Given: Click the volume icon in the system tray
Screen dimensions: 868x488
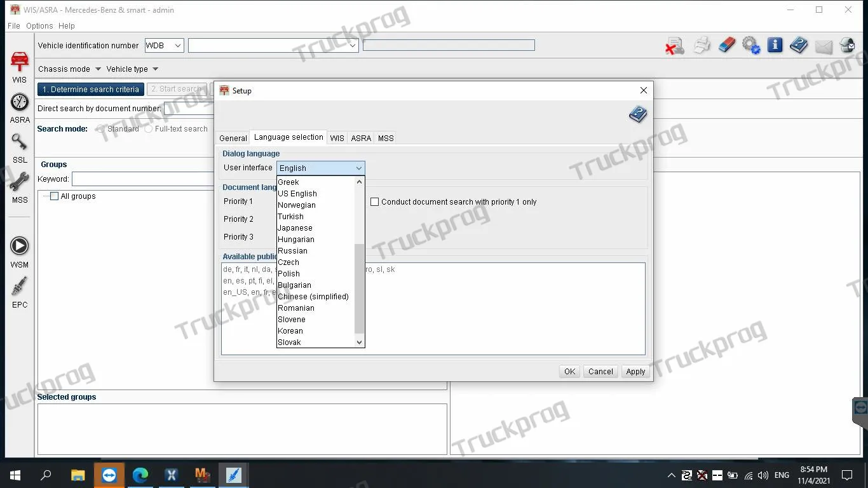Looking at the screenshot, I should 763,475.
